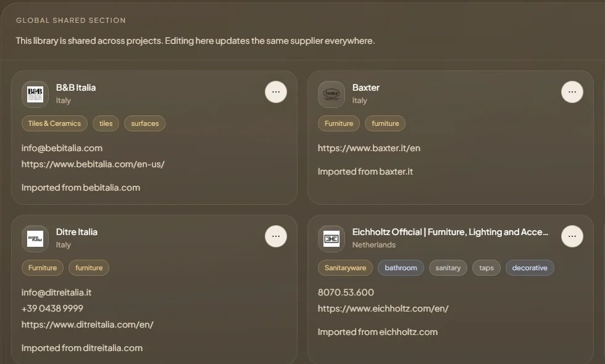605x364 pixels.
Task: Select Ditre Italia's capitalized Furniture tag
Action: click(43, 268)
